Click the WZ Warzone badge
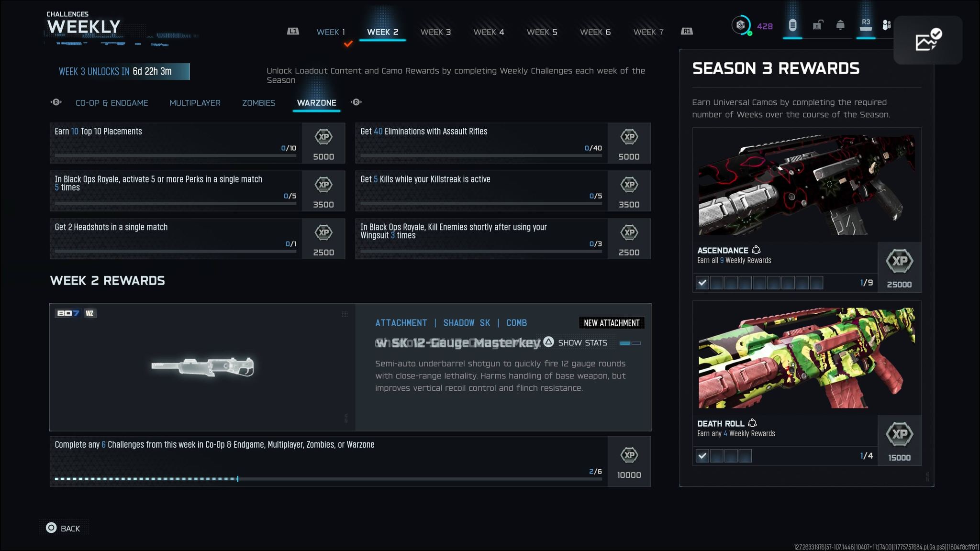The height and width of the screenshot is (551, 980). coord(90,313)
